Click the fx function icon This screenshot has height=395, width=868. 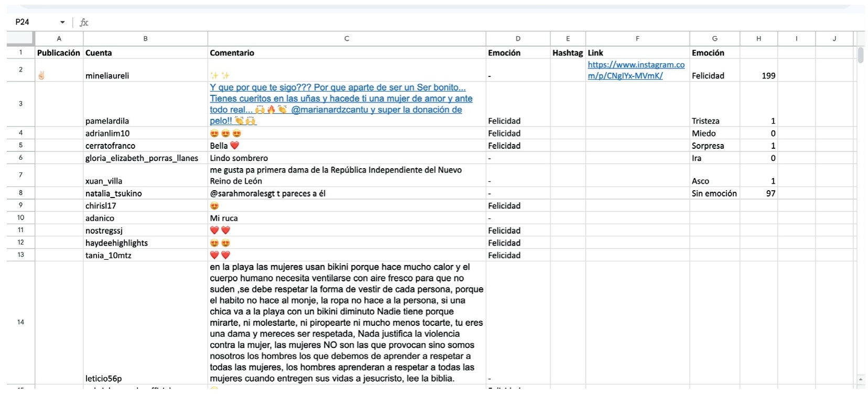pyautogui.click(x=84, y=22)
